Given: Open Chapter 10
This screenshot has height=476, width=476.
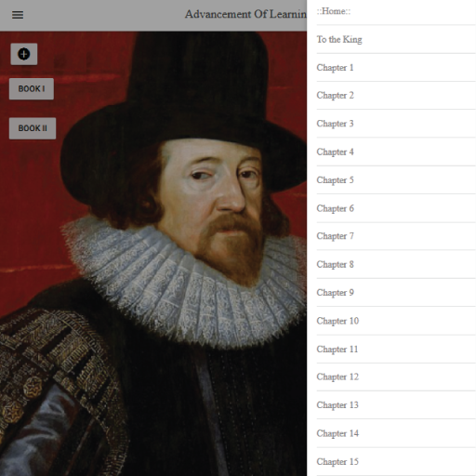Looking at the screenshot, I should pos(396,321).
